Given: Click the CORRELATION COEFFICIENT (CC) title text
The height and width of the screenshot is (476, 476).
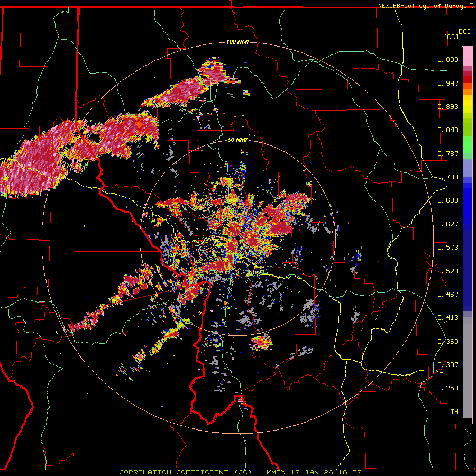Looking at the screenshot, I should coord(185,472).
